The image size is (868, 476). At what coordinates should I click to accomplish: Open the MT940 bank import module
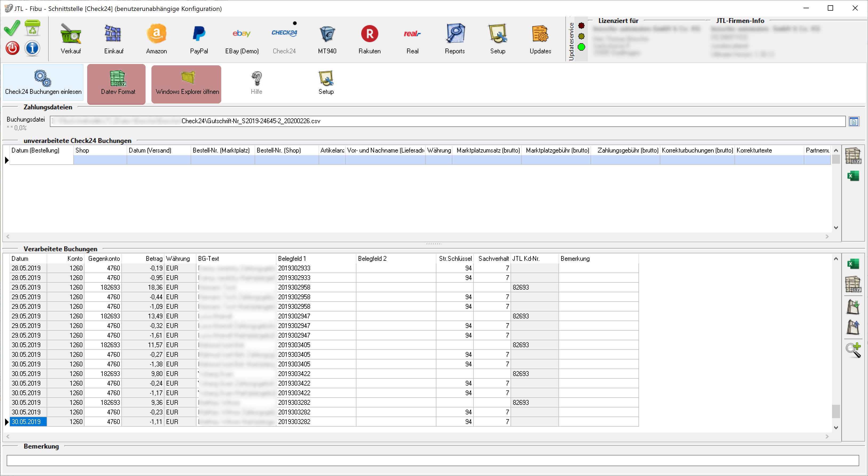[327, 39]
